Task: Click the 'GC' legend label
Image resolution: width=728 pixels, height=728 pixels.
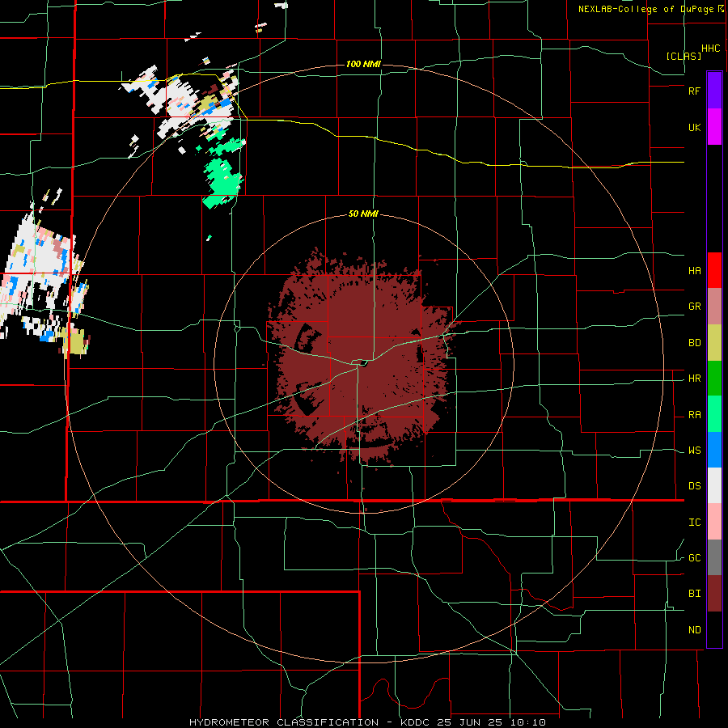Action: [694, 558]
